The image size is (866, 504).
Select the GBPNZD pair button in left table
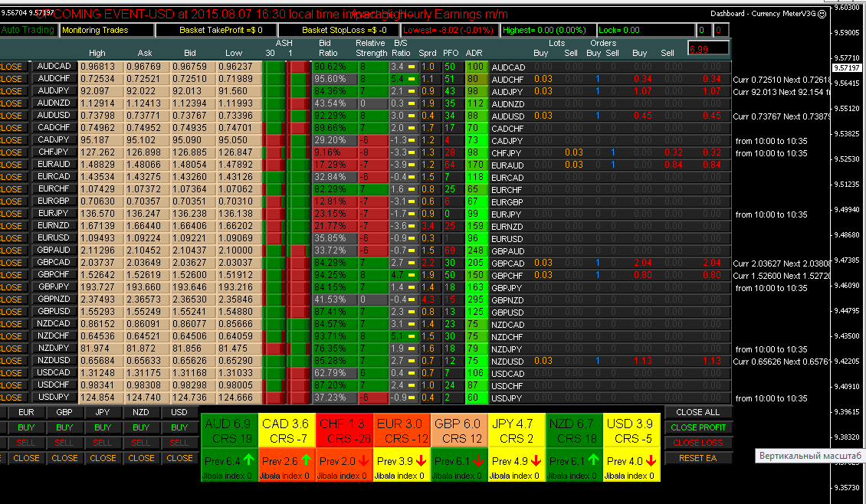(x=54, y=299)
